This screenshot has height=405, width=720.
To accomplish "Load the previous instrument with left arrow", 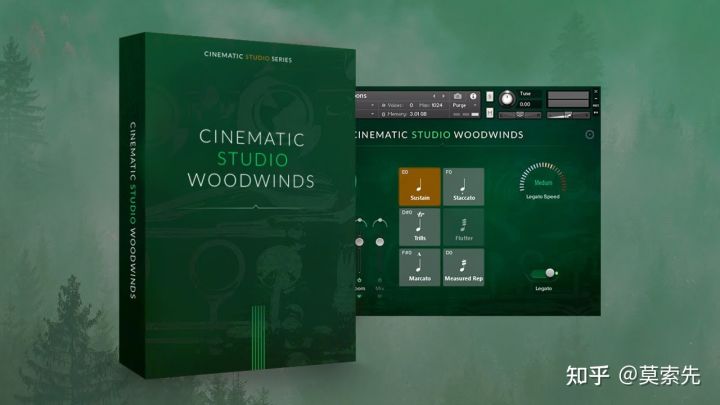I will 434,96.
